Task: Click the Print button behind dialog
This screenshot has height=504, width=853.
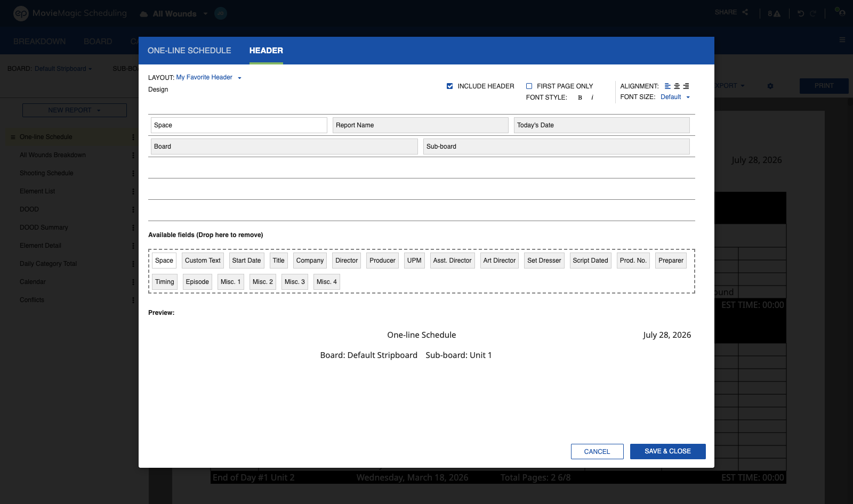Action: point(824,86)
